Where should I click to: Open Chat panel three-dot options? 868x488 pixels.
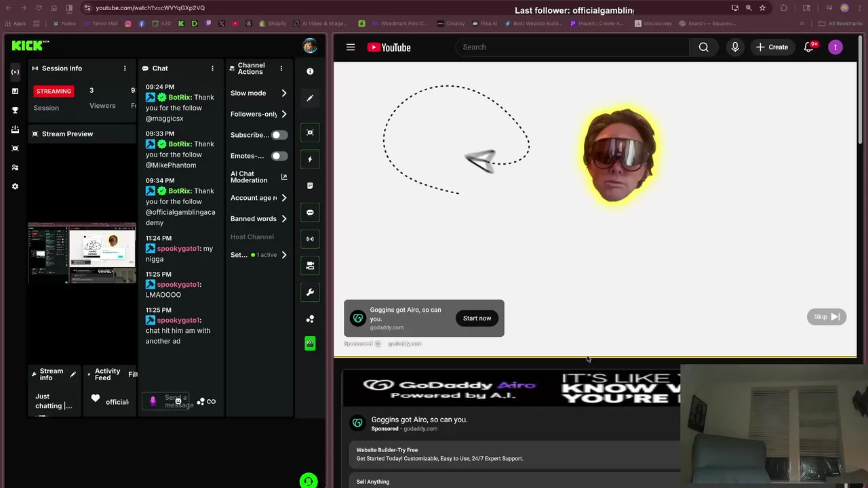[x=212, y=68]
